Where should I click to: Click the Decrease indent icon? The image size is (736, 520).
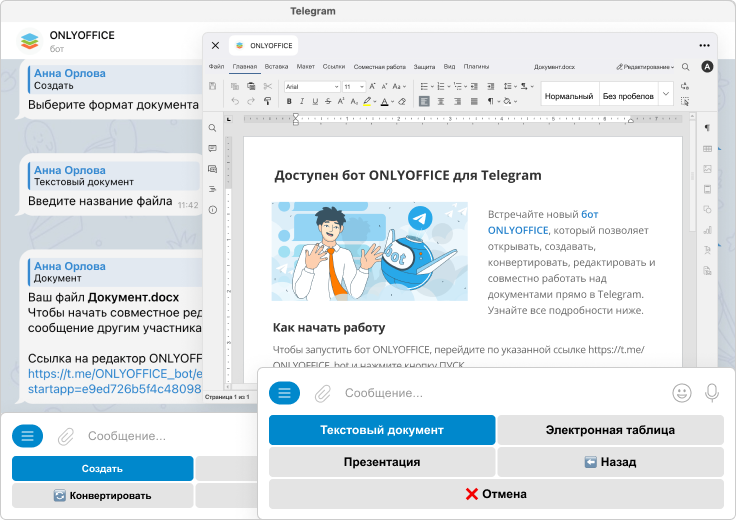474,86
